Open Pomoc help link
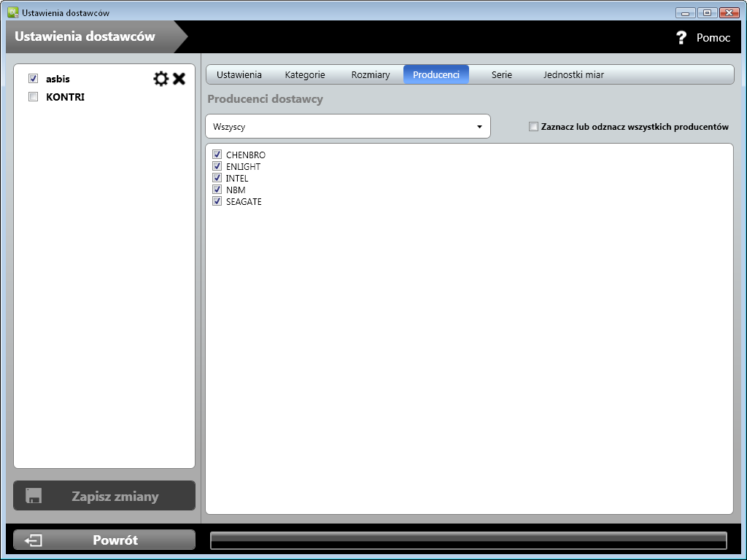Screen dimensions: 747x560 point(713,38)
